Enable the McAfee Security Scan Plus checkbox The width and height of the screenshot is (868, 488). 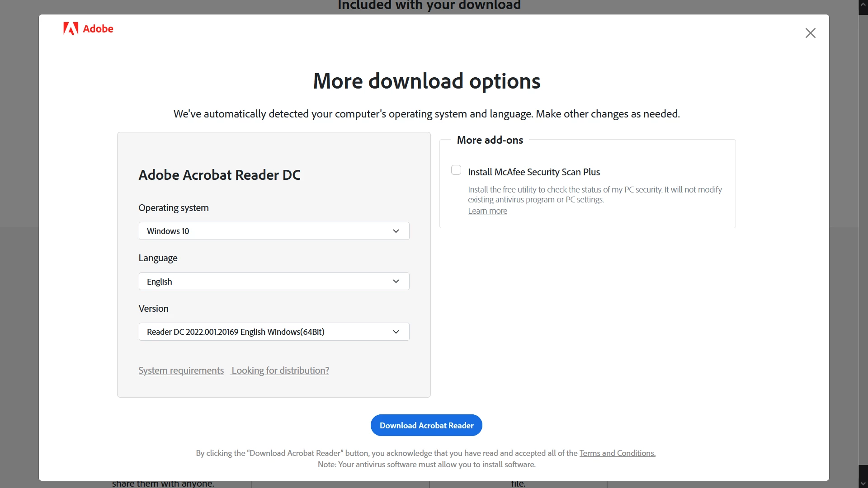pos(456,170)
